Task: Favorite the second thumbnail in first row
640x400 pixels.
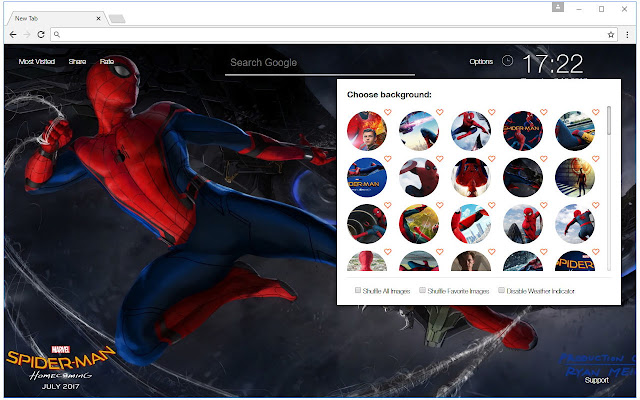Action: tap(440, 112)
